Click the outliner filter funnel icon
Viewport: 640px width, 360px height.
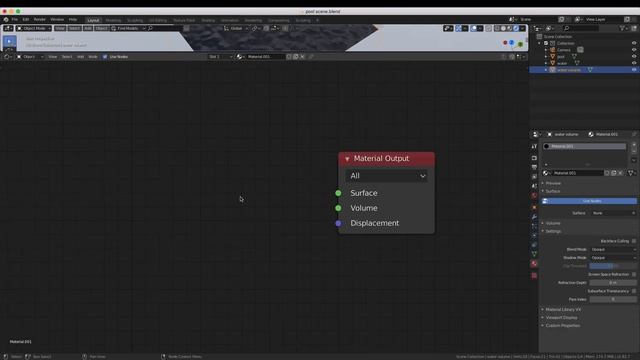tap(622, 28)
